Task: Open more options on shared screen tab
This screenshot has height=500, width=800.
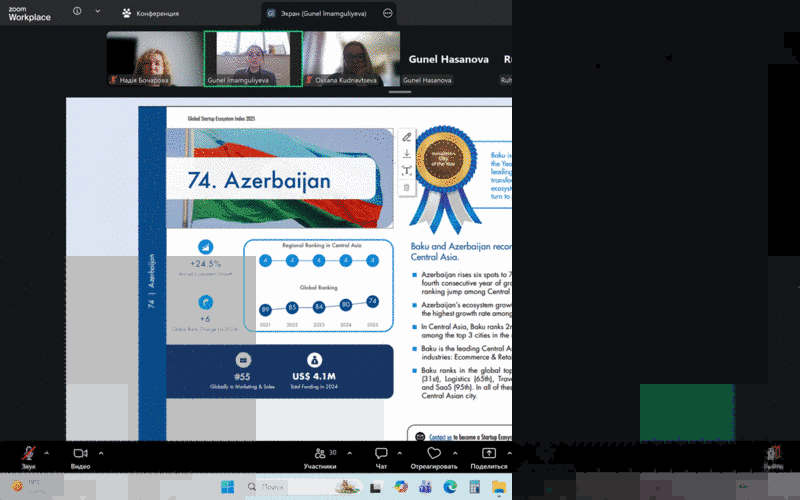Action: pos(387,13)
